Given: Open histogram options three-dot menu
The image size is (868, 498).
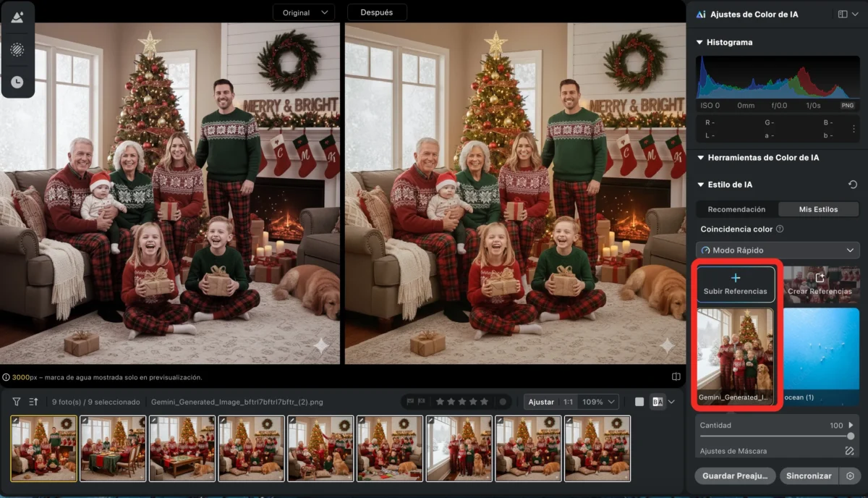Looking at the screenshot, I should coord(854,128).
